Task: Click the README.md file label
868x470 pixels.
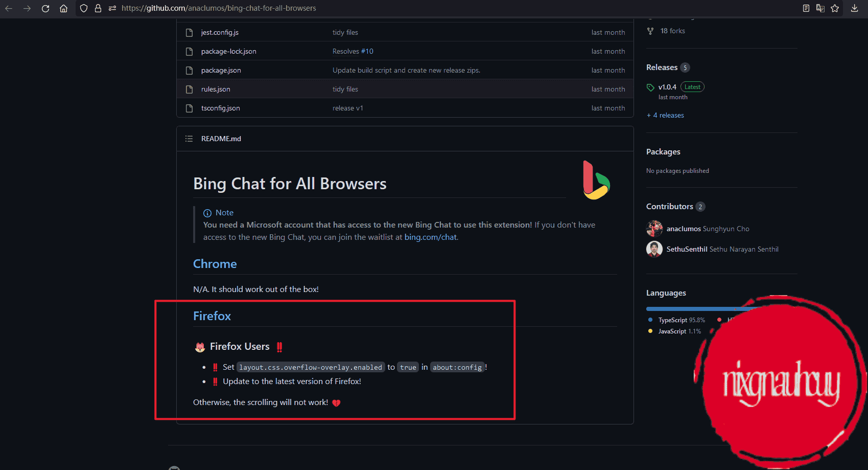Action: [x=221, y=139]
